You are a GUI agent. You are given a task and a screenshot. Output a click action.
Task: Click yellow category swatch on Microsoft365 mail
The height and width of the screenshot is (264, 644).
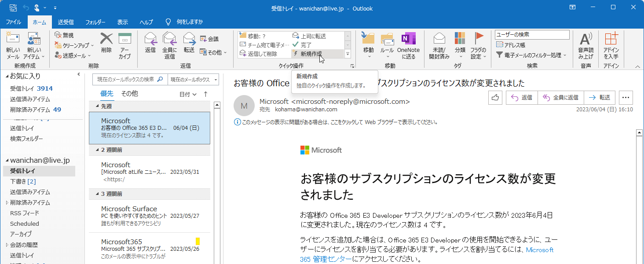coord(198,241)
